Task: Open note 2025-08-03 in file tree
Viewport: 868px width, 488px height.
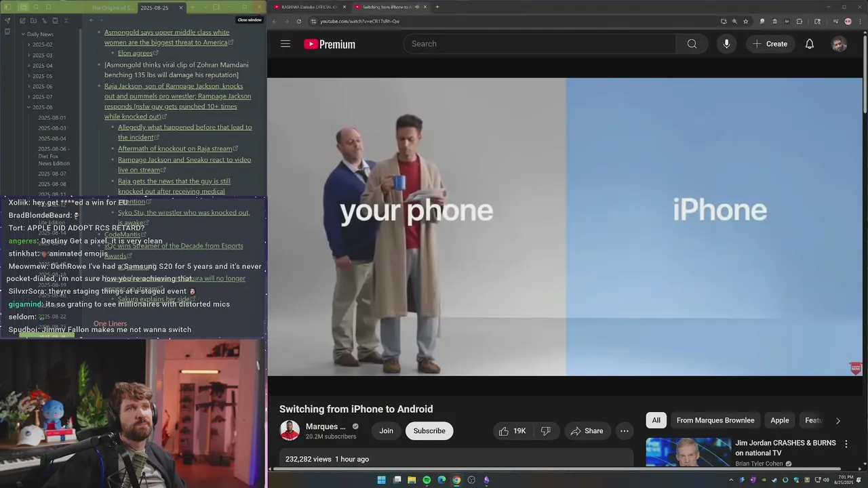Action: [52, 128]
